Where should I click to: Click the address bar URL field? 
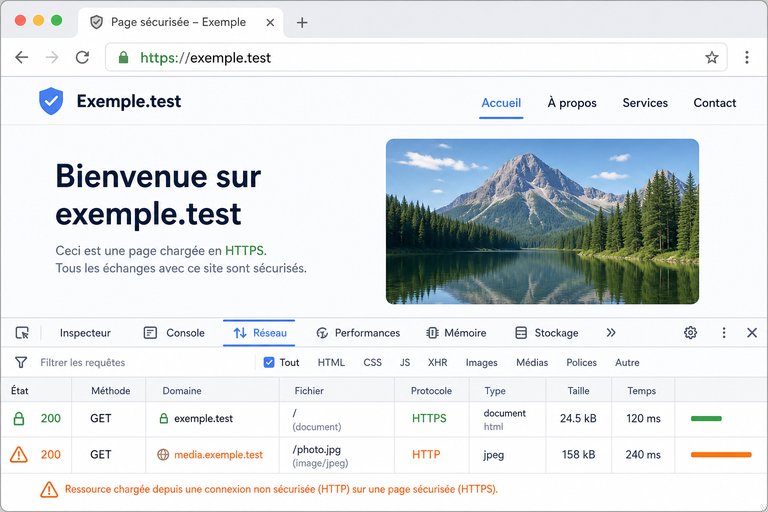pos(416,58)
